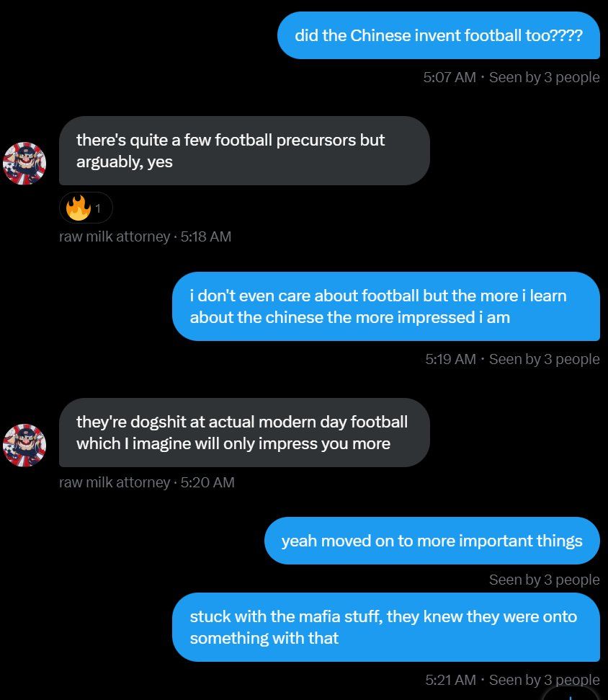Click the reaction count '1' beside fire emoji

point(98,208)
